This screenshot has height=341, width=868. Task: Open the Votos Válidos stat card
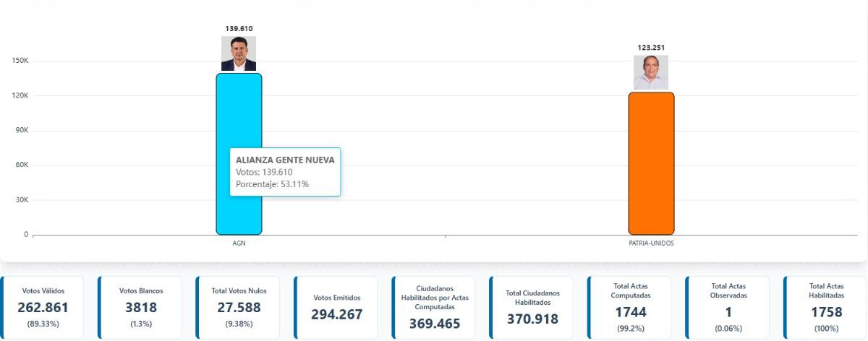click(43, 308)
